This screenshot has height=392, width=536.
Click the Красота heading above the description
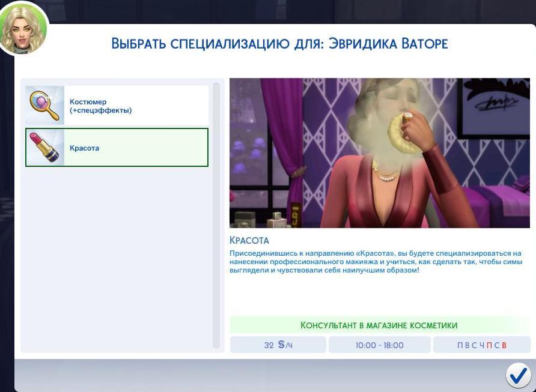tap(249, 240)
